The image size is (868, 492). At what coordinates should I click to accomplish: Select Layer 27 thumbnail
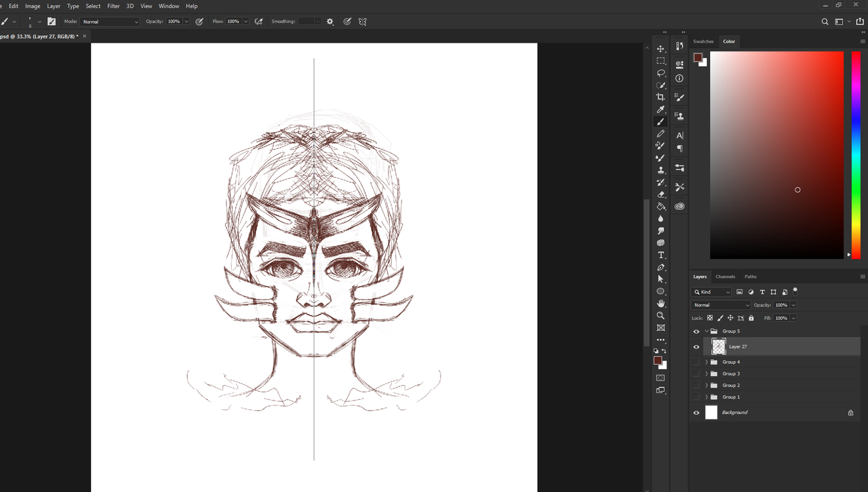[x=719, y=346]
